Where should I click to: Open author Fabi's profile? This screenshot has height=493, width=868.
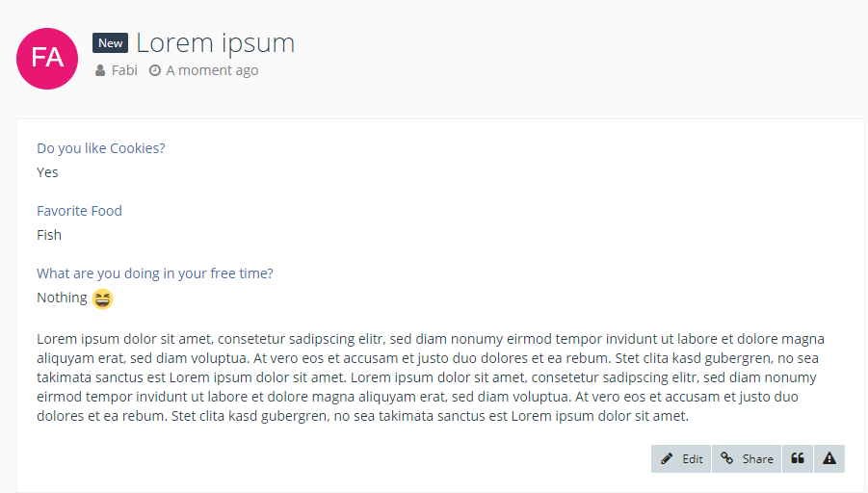click(124, 70)
